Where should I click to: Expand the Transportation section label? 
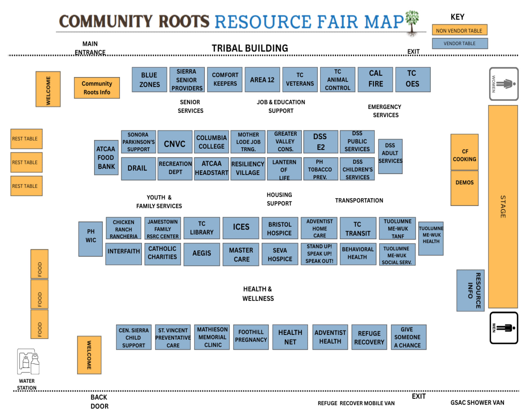click(359, 200)
